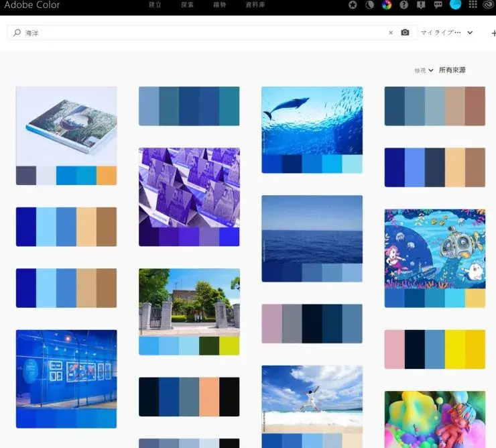Open the book cover photo theme
Image resolution: width=496 pixels, height=448 pixels.
tap(66, 126)
